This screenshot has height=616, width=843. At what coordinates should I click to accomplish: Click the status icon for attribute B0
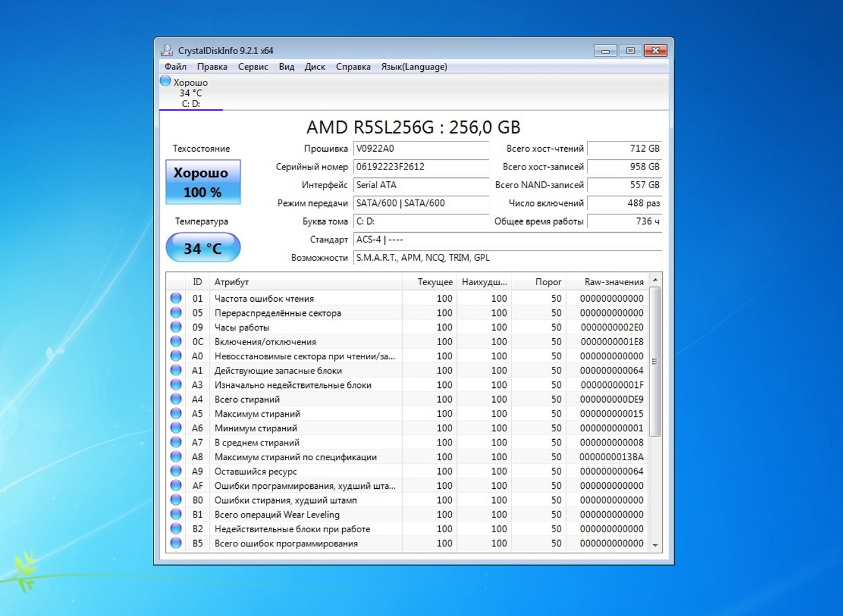click(176, 500)
